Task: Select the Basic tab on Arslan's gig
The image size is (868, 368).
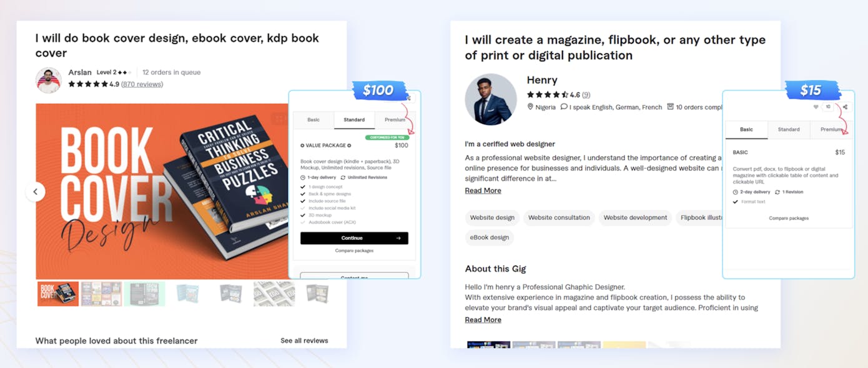Action: click(313, 120)
